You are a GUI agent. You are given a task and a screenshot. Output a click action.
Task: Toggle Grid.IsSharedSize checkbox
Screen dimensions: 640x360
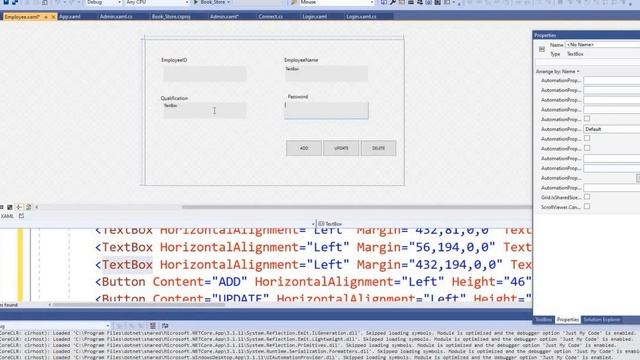click(x=587, y=197)
